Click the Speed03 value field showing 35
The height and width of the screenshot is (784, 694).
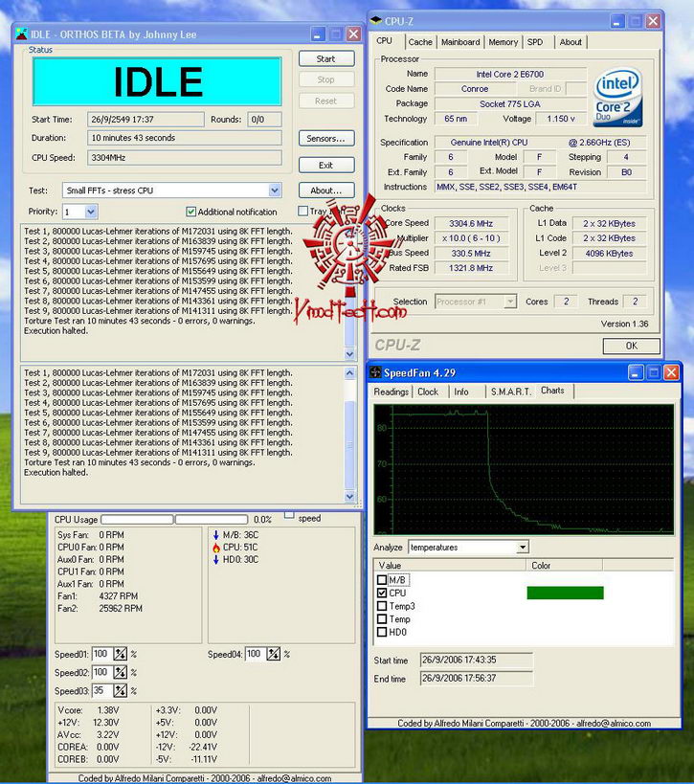coord(102,691)
